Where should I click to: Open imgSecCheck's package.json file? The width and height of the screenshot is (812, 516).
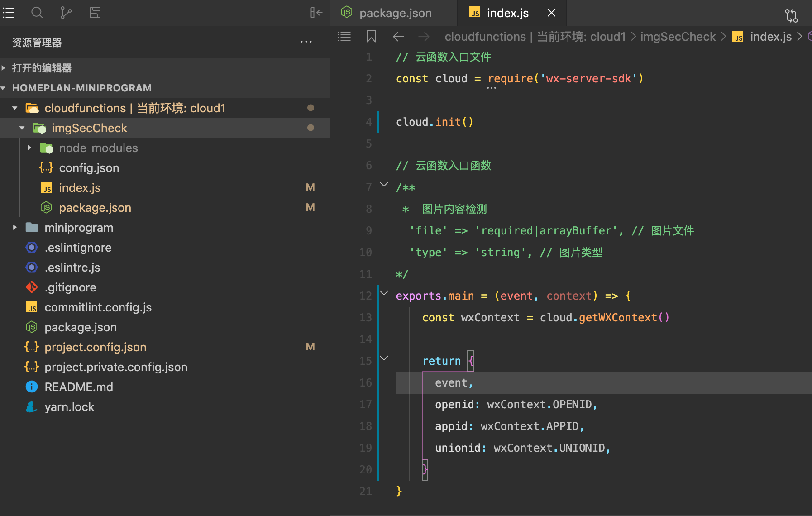pyautogui.click(x=165, y=208)
